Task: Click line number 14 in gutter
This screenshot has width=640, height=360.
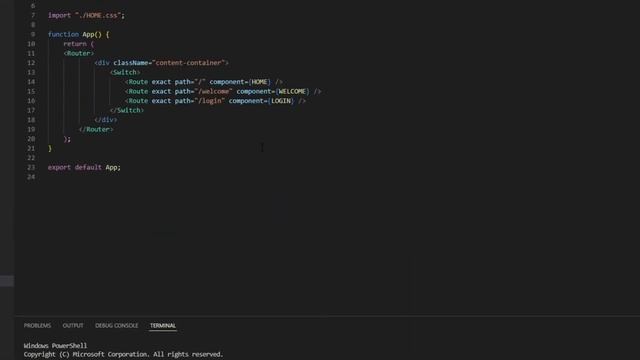Action: click(31, 82)
